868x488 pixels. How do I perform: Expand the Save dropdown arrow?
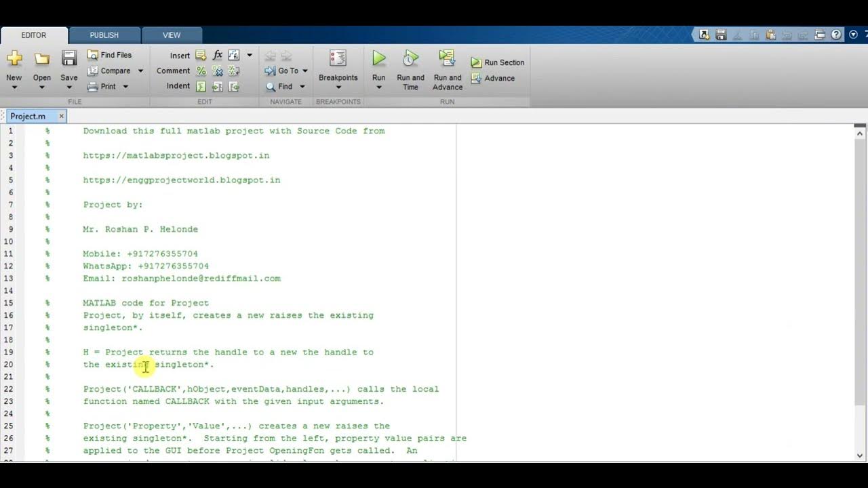tap(69, 87)
